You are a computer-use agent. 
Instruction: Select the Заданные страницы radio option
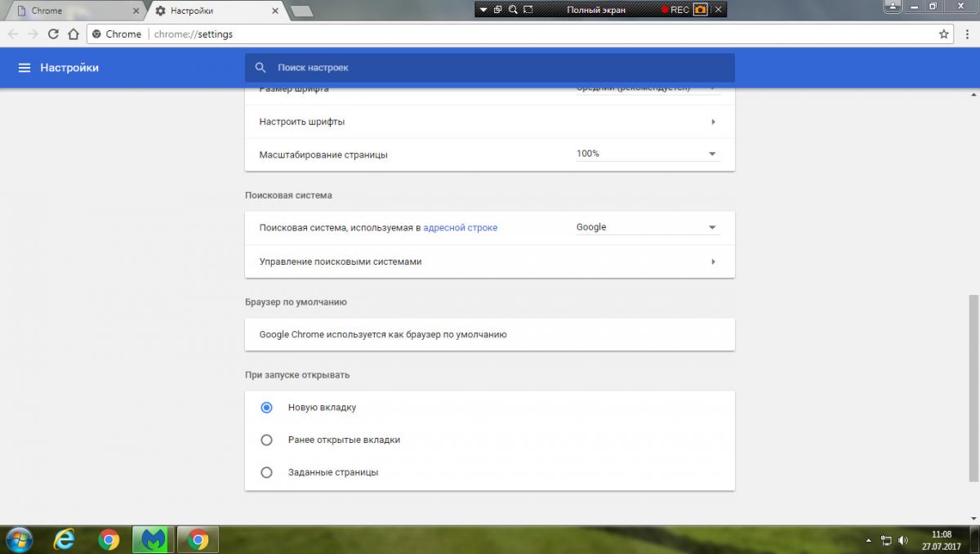266,472
